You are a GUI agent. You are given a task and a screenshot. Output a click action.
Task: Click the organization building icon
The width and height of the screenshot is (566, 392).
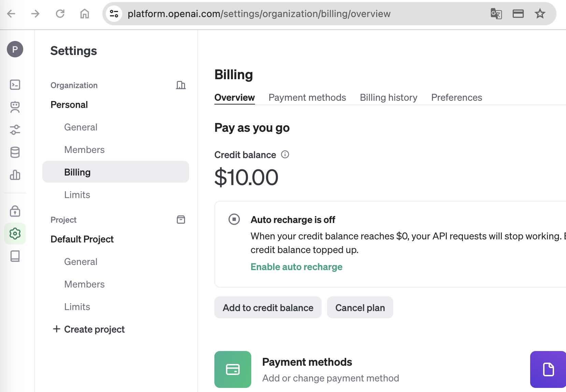(x=181, y=85)
